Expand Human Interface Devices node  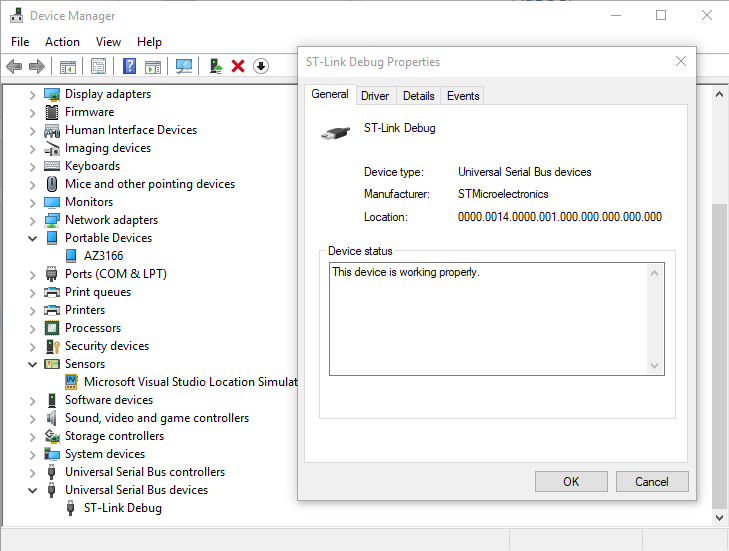click(32, 132)
